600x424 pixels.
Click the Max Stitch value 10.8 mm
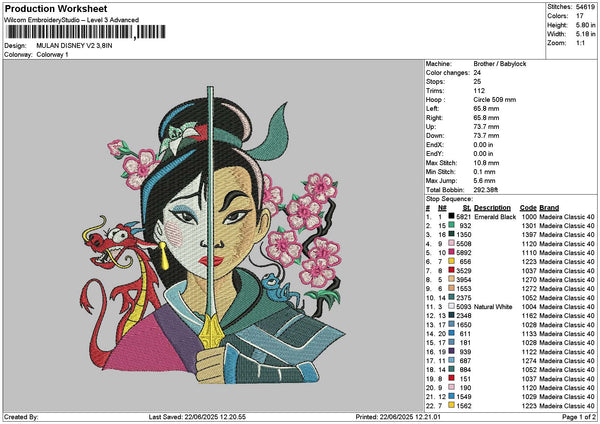pyautogui.click(x=486, y=163)
